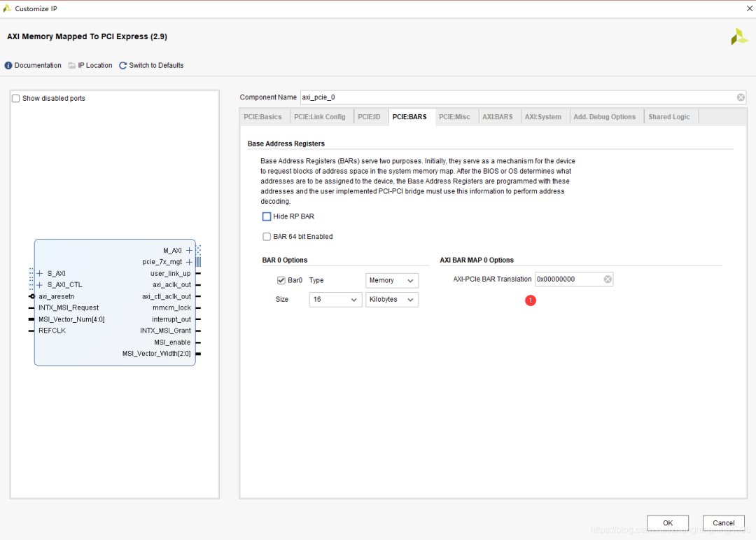Click the Documentation info icon
This screenshot has height=540, width=756.
pos(8,66)
